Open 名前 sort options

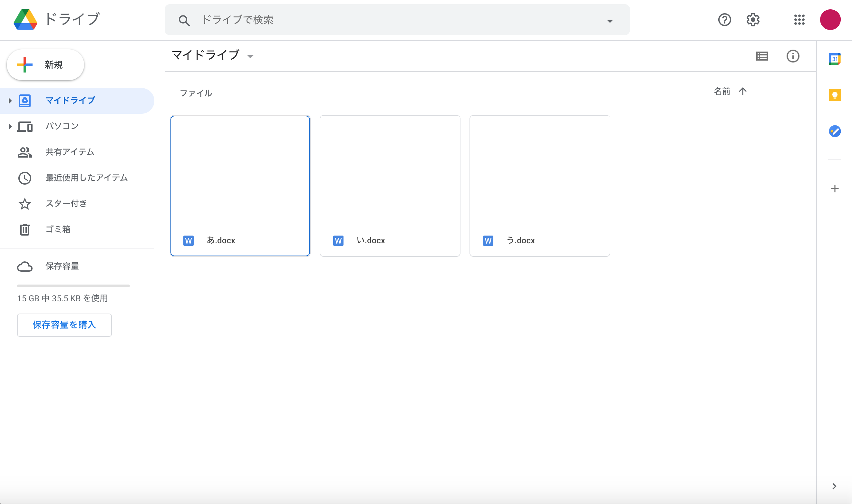(722, 92)
